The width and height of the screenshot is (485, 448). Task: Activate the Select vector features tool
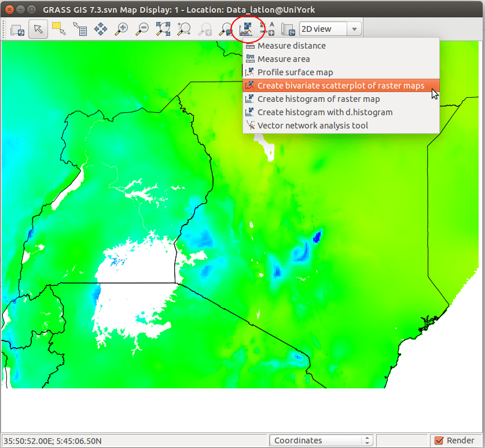click(x=59, y=29)
